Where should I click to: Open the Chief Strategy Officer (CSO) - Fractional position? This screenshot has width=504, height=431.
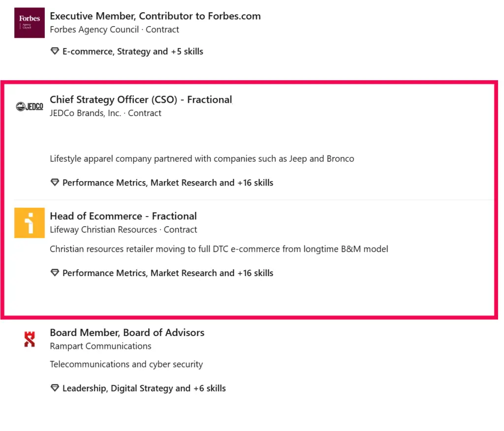click(x=141, y=99)
